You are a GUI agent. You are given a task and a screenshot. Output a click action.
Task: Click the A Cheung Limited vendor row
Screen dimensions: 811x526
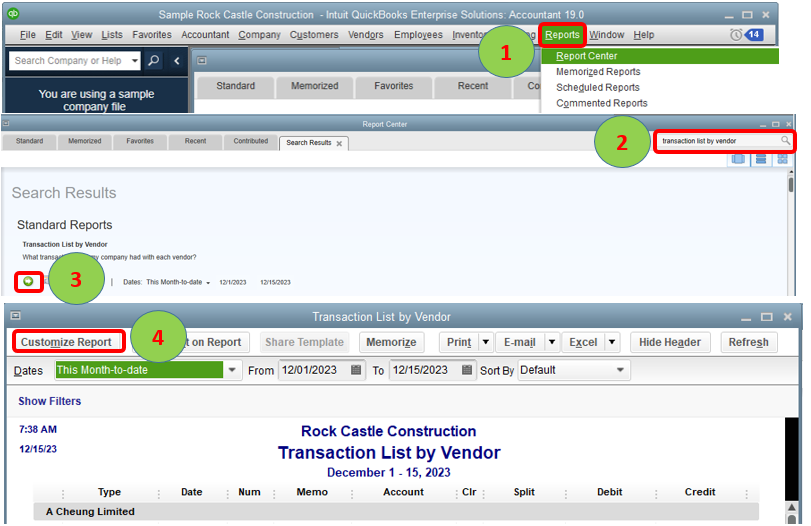(396, 512)
